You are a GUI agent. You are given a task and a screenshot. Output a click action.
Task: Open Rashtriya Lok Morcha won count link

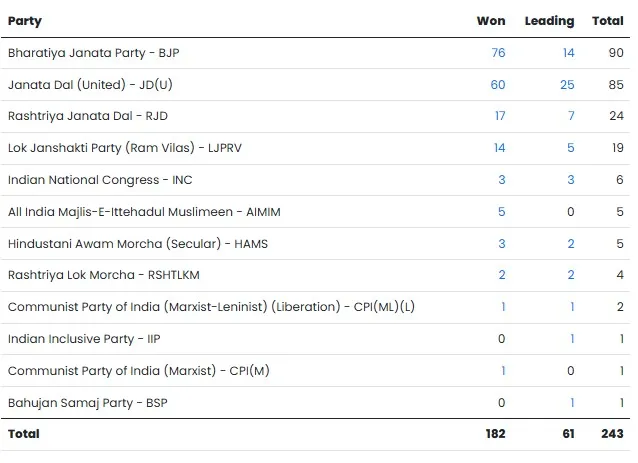coord(502,275)
